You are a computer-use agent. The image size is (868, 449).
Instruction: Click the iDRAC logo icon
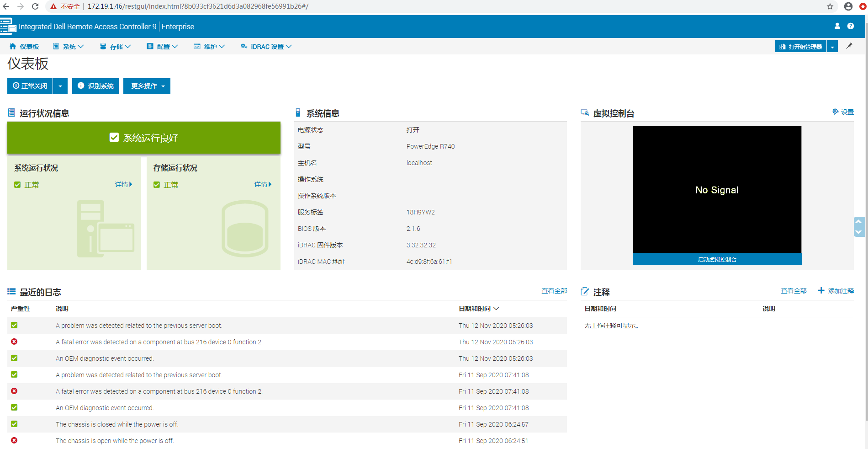click(x=8, y=26)
